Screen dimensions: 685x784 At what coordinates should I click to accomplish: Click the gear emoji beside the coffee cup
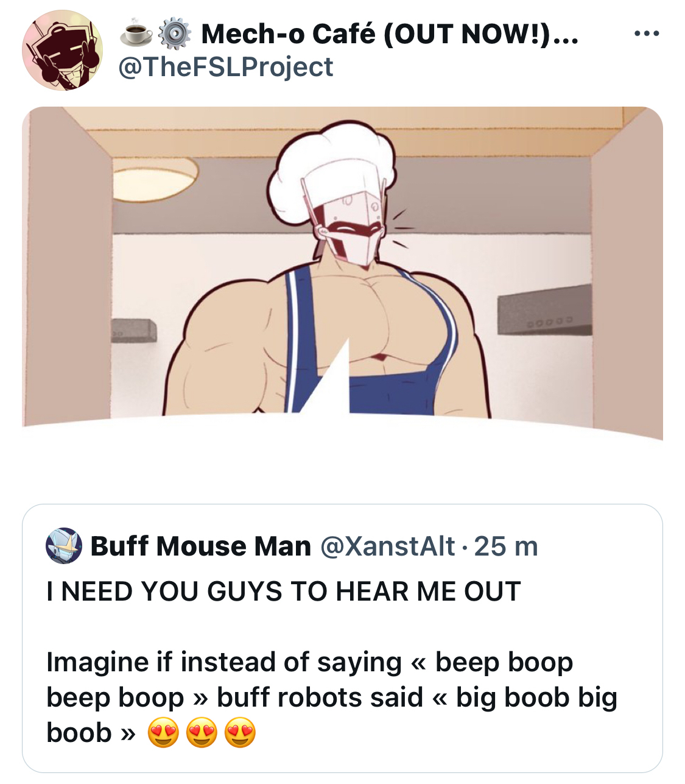(175, 34)
